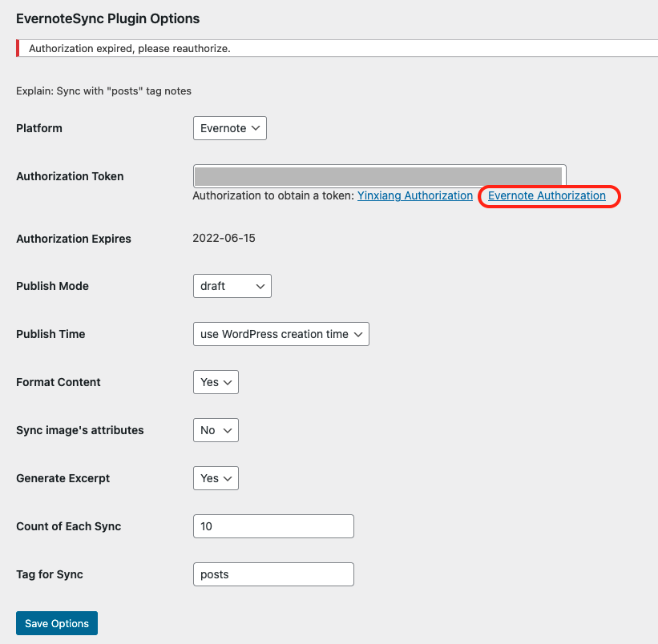Click the Sync image's attributes label
The width and height of the screenshot is (658, 644).
coord(79,431)
